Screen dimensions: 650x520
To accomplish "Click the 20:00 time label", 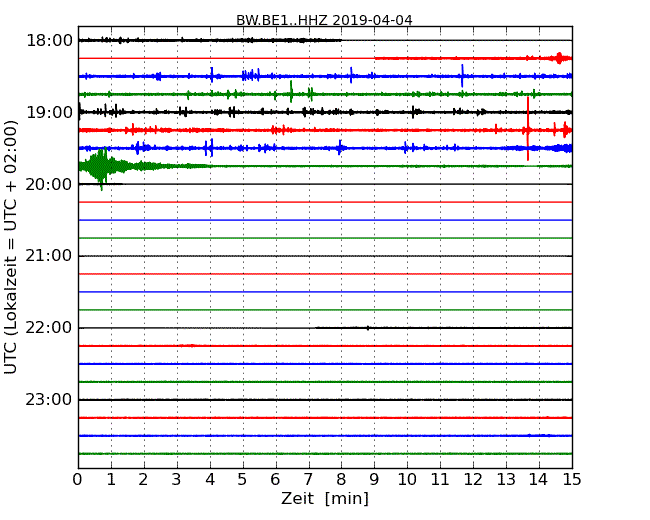I will [49, 184].
